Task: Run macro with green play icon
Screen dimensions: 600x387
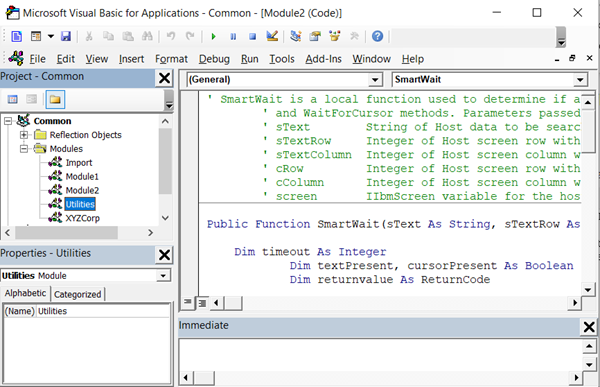Action: (214, 36)
